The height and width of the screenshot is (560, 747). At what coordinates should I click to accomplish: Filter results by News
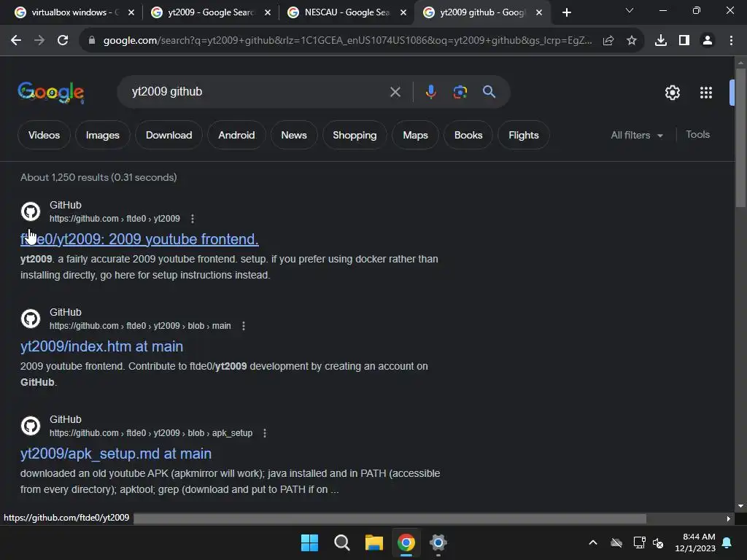(x=294, y=135)
